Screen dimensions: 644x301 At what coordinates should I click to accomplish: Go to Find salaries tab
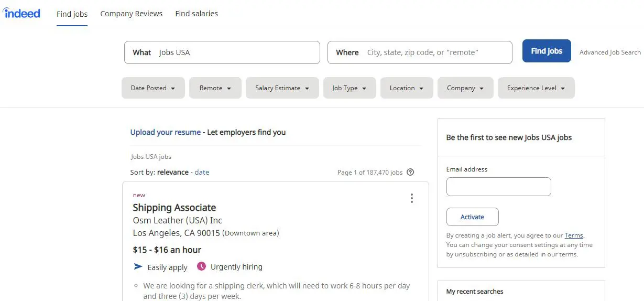point(197,14)
